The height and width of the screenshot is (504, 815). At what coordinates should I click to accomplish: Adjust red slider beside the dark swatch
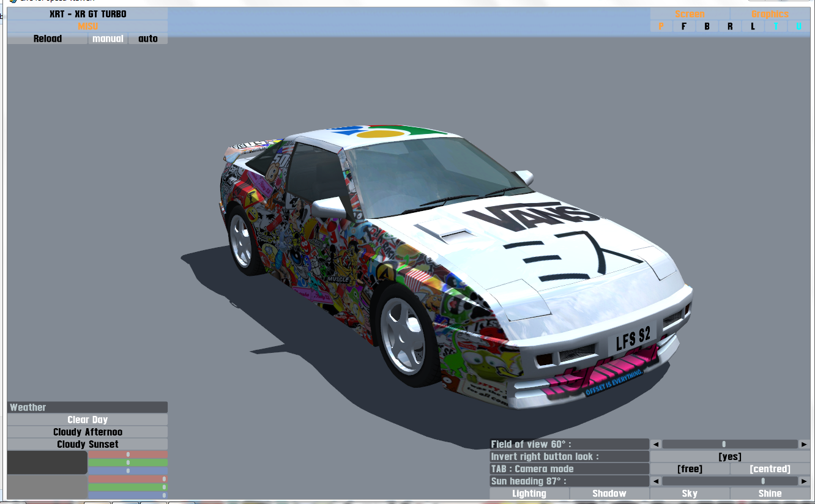coord(128,454)
